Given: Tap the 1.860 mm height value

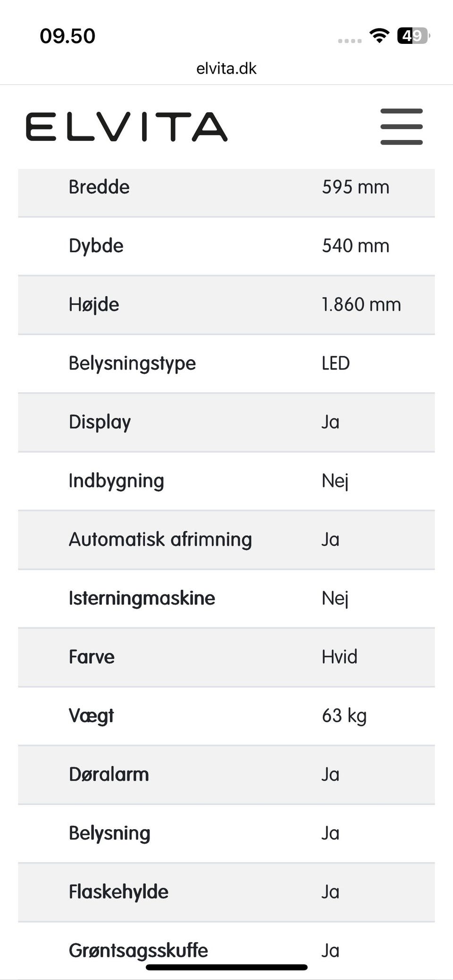Looking at the screenshot, I should click(361, 305).
